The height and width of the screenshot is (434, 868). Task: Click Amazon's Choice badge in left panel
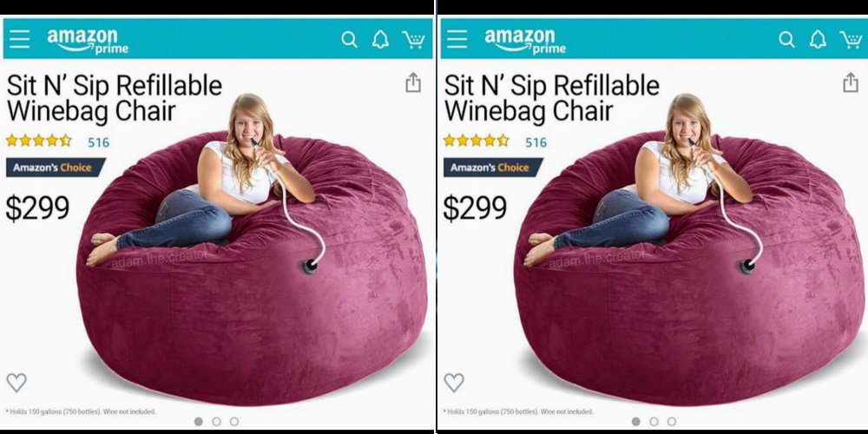[x=56, y=168]
